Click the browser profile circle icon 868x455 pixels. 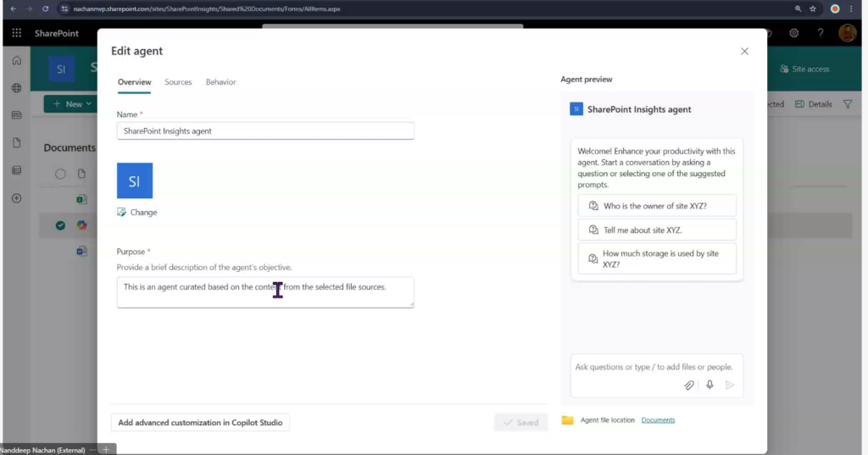(835, 8)
